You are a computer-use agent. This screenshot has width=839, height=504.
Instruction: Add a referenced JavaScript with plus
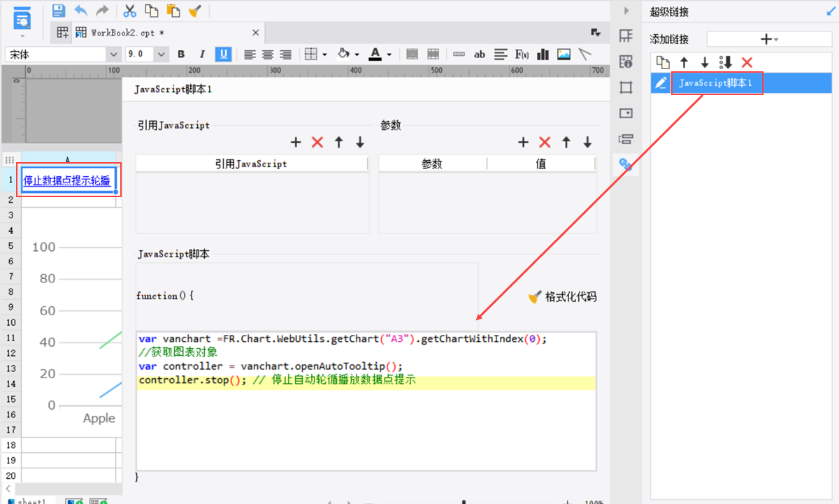296,143
